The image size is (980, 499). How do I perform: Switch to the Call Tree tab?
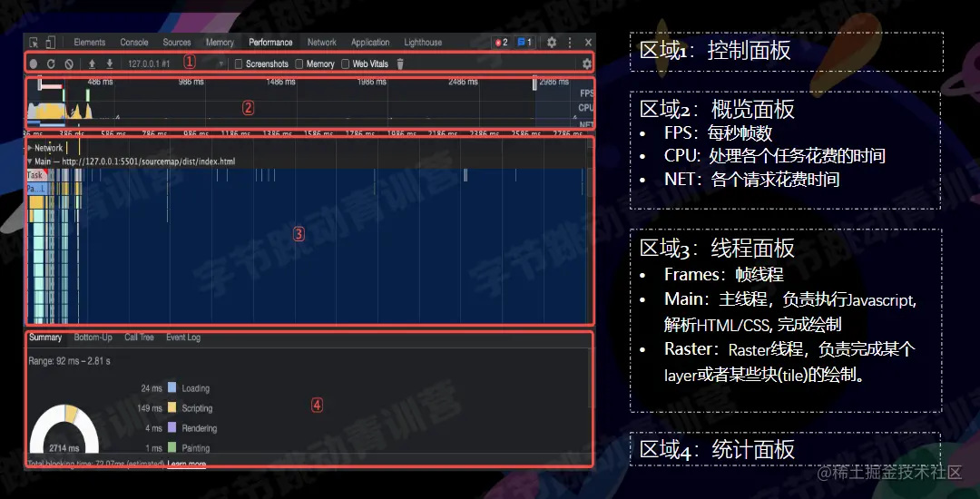click(x=139, y=338)
